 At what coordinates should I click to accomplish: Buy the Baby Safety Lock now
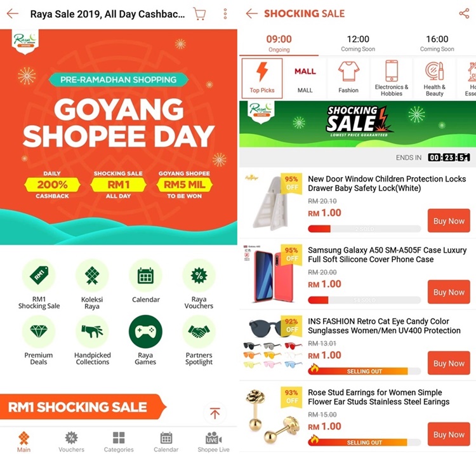tap(449, 221)
